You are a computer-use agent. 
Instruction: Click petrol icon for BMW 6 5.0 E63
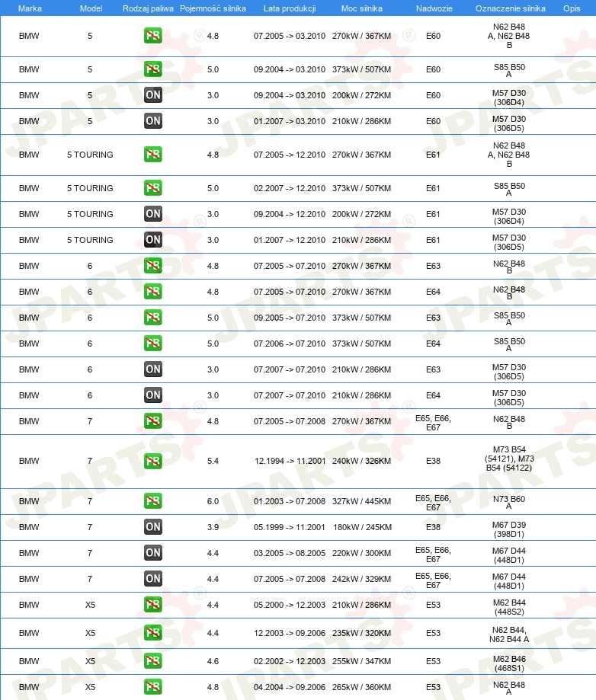tap(152, 318)
